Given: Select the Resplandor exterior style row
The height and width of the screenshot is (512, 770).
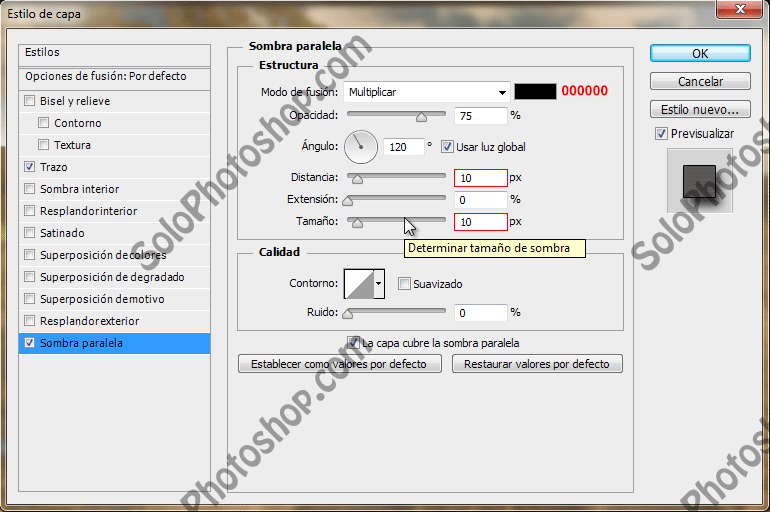Looking at the screenshot, I should pyautogui.click(x=114, y=321).
